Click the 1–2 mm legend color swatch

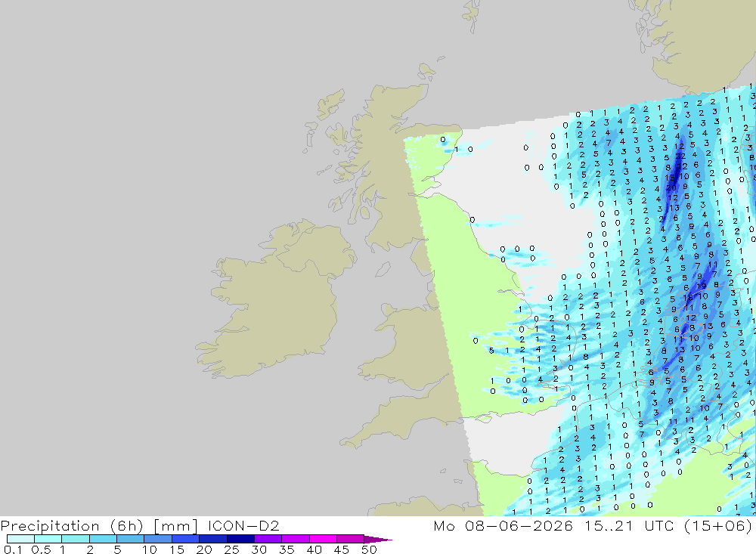point(76,539)
